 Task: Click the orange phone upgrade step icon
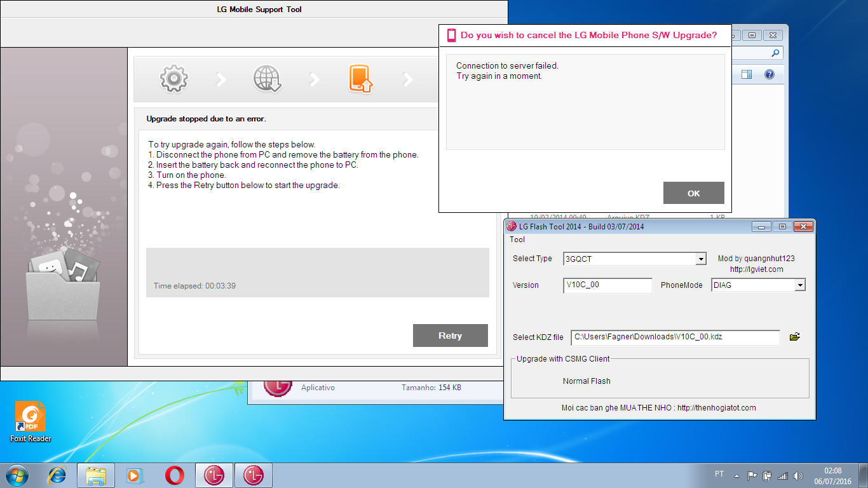pos(360,79)
